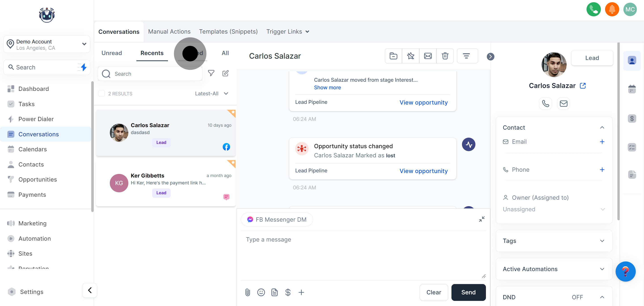
Task: Click the trash delete conversation icon
Action: tap(445, 56)
